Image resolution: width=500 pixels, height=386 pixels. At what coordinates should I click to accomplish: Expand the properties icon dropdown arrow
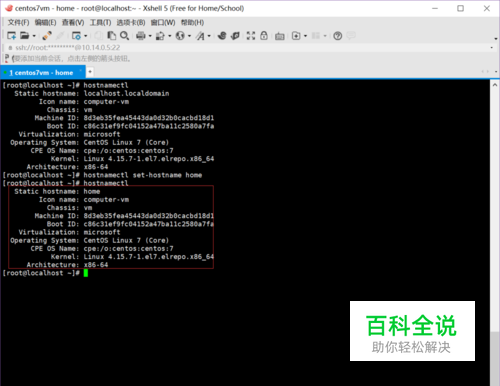pyautogui.click(x=86, y=36)
